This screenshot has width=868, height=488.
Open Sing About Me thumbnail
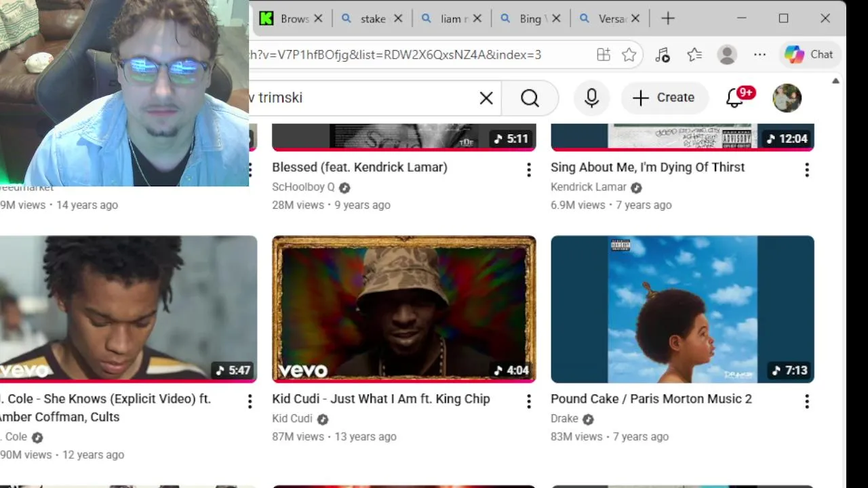[x=682, y=136]
